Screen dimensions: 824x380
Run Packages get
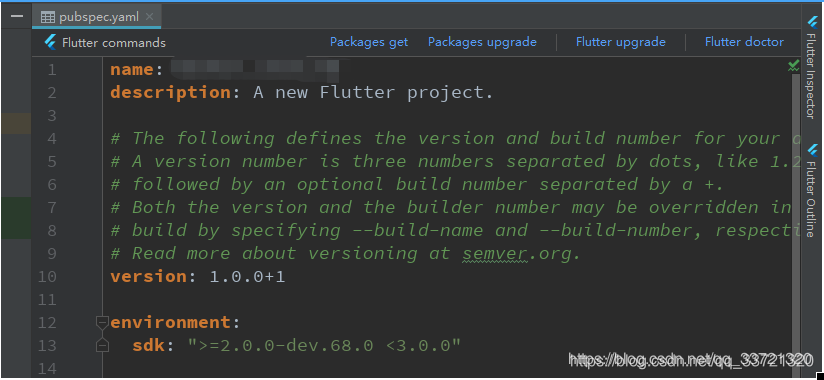(369, 42)
